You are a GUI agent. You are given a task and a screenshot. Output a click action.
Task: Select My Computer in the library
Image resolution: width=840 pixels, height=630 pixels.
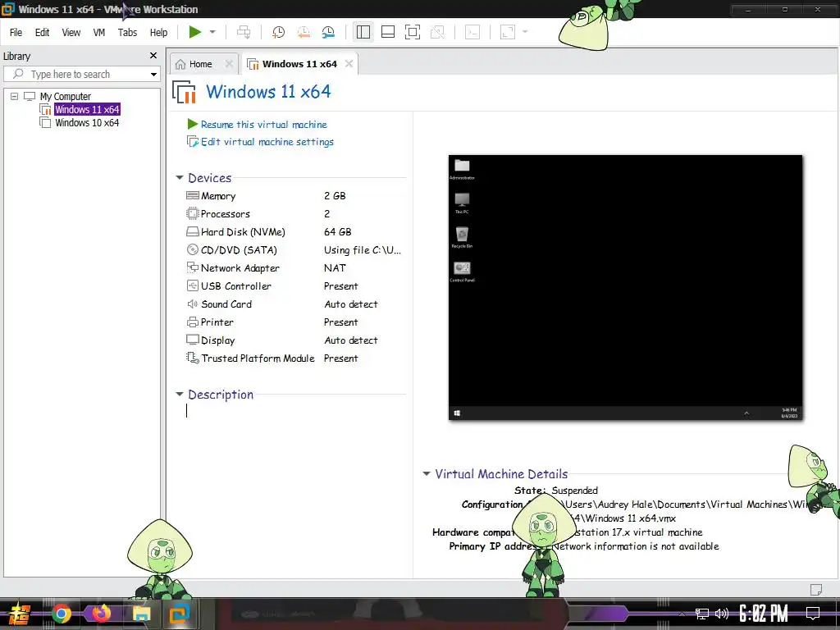(66, 97)
